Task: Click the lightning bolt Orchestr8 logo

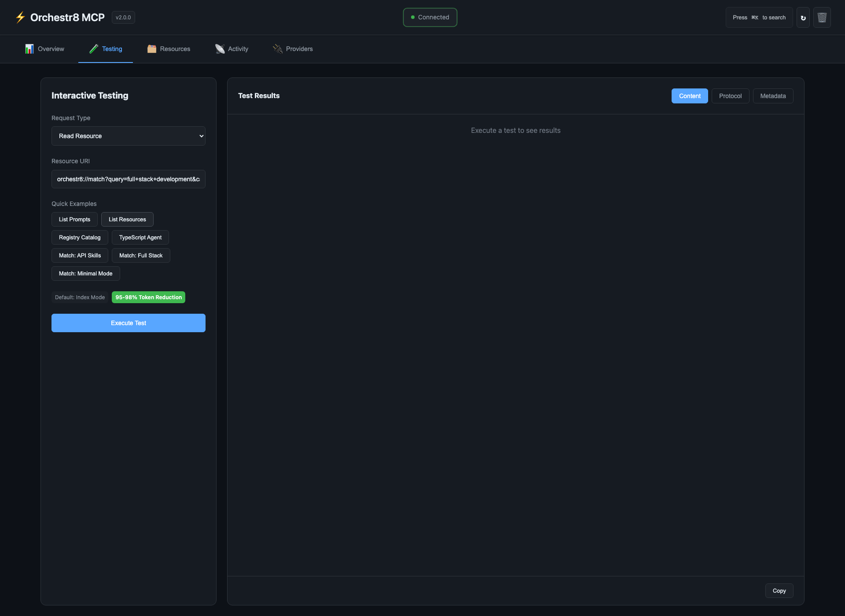Action: (x=20, y=18)
